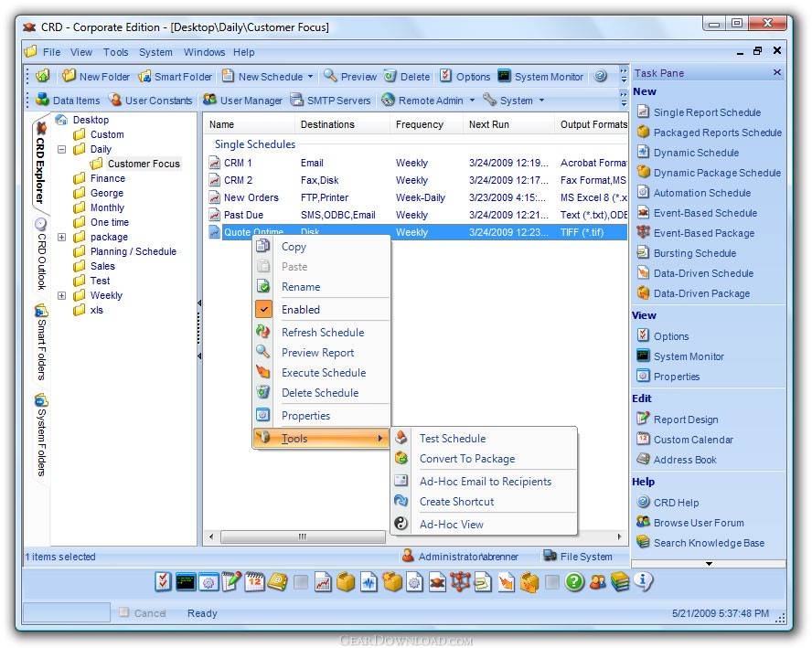The height and width of the screenshot is (648, 812).
Task: Click the blue help icon in the top toolbar
Action: pos(600,76)
